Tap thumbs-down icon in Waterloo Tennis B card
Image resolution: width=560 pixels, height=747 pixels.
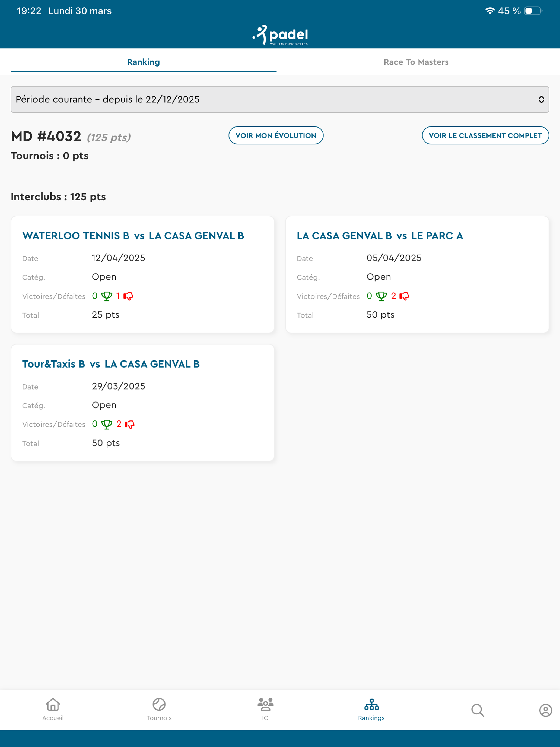tap(128, 296)
